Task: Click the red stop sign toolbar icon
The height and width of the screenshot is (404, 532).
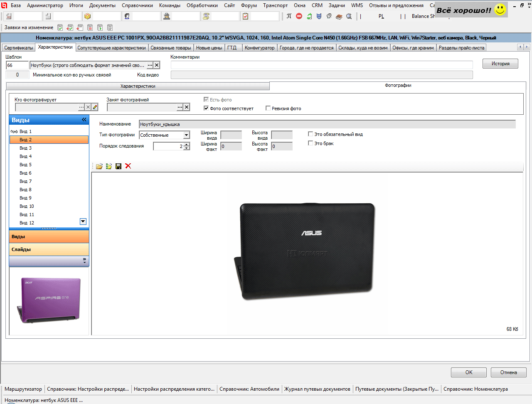Action: coord(299,16)
